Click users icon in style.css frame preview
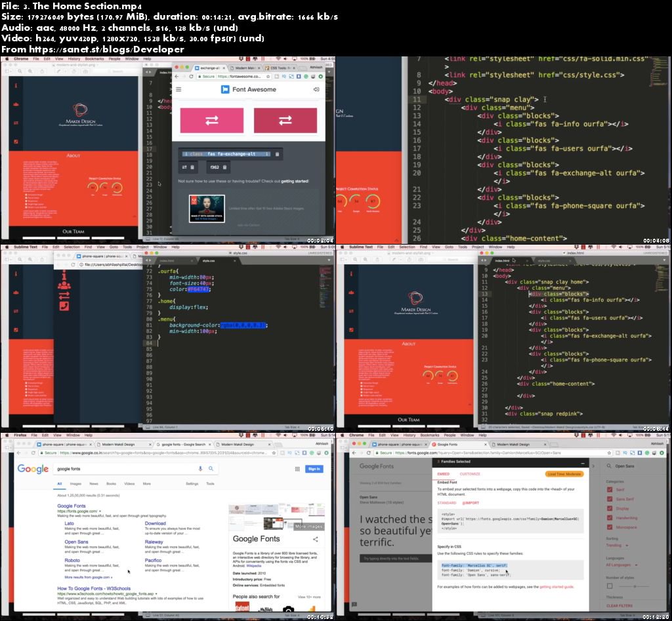Viewport: 672px width, 621px height. (64, 285)
